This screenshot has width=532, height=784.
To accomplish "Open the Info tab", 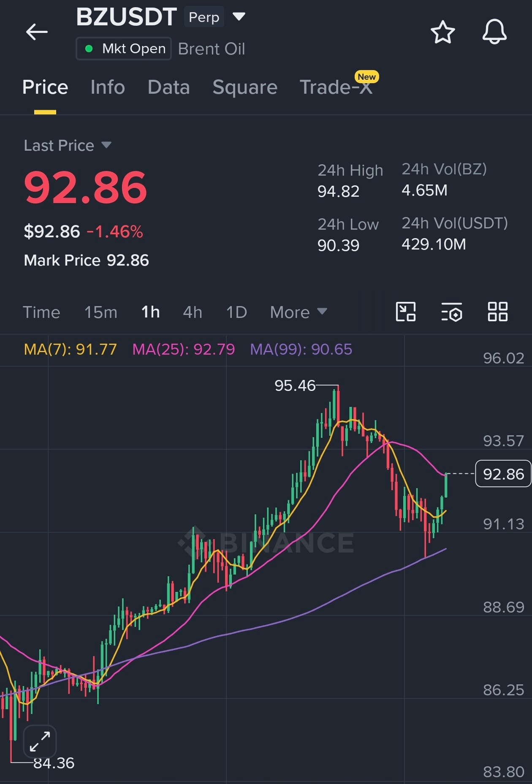I will pos(108,87).
